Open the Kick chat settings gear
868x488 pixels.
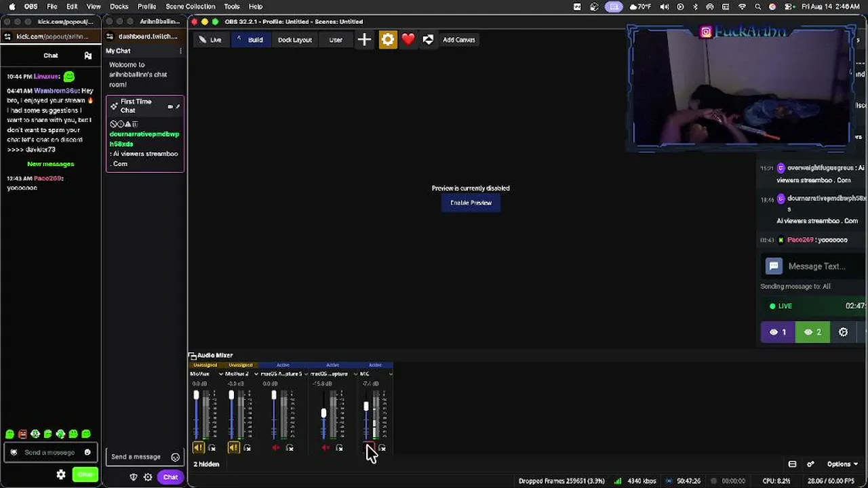[x=61, y=475]
